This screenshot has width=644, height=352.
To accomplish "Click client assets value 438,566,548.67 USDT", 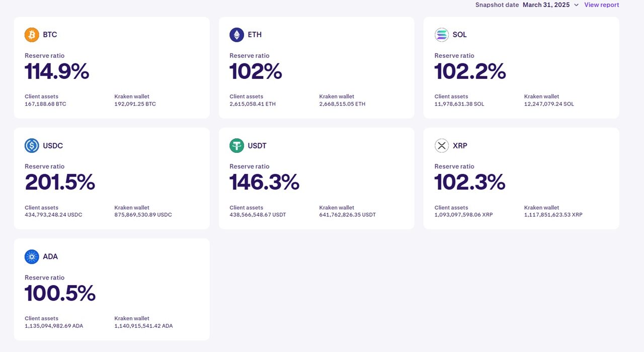I will 258,215.
